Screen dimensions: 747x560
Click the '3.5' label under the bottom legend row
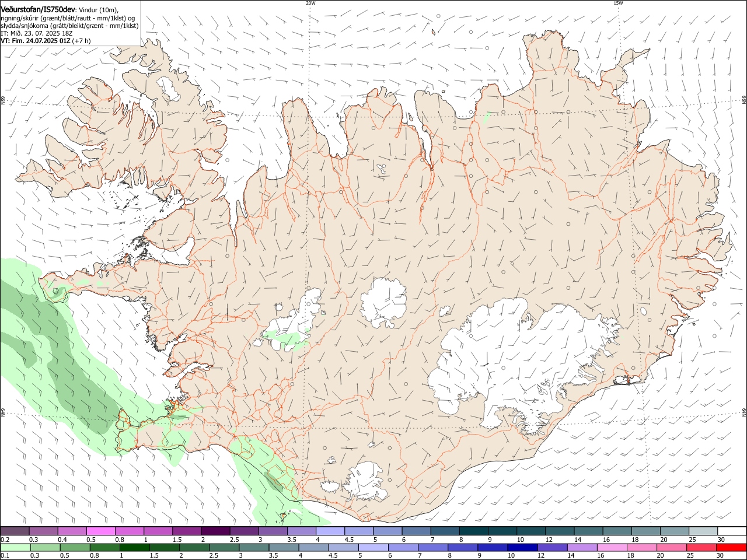click(x=273, y=556)
